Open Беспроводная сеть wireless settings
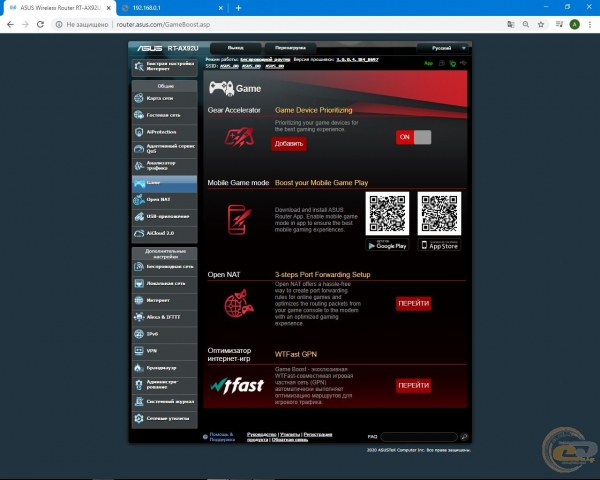Image resolution: width=600 pixels, height=480 pixels. click(x=165, y=267)
